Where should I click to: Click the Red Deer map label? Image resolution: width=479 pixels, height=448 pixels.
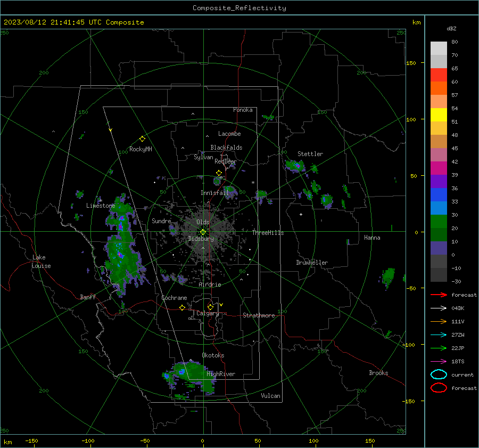point(226,161)
